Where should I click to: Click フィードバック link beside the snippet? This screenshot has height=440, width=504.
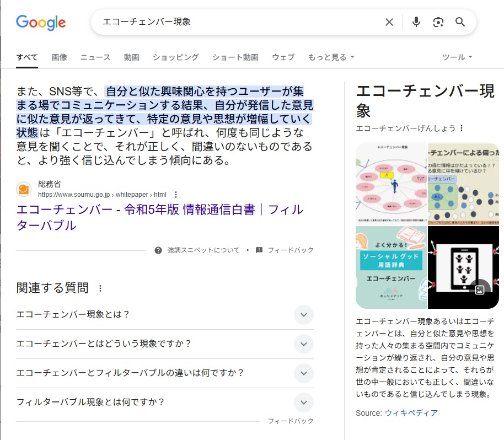(x=291, y=250)
